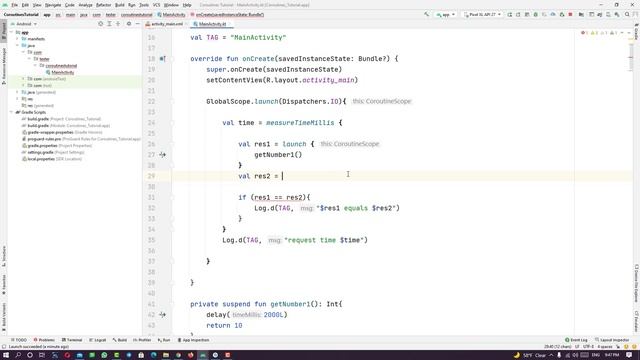Open the Project side tool window tab
Image resolution: width=640 pixels, height=360 pixels.
point(4,31)
